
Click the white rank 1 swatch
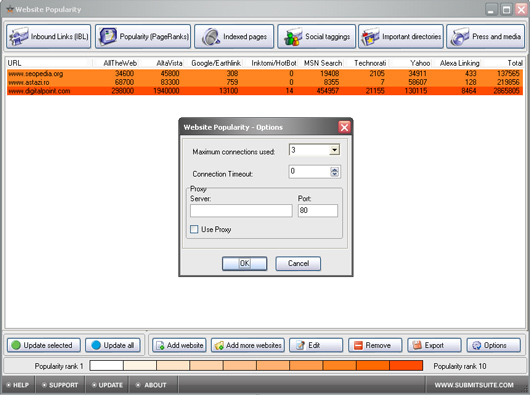tap(106, 366)
